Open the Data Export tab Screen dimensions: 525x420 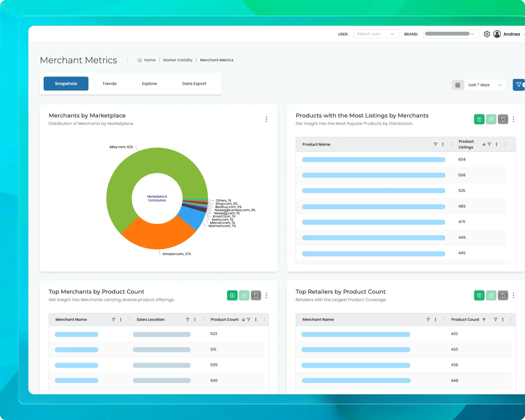click(194, 83)
